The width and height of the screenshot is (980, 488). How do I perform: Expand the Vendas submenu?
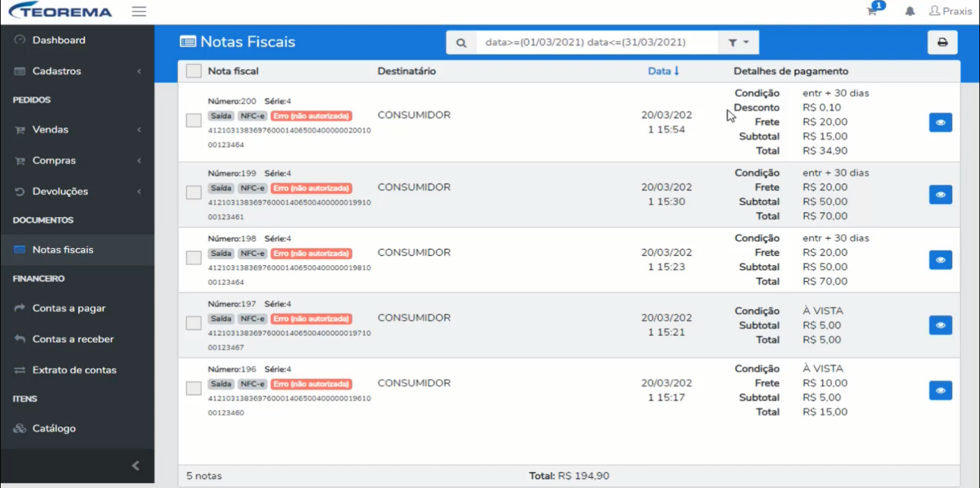tap(77, 130)
